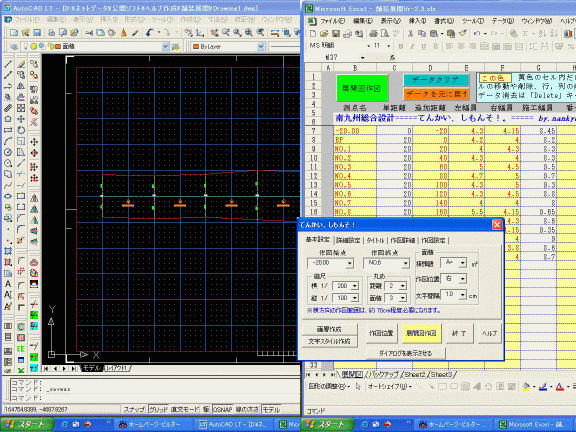Screen dimensions: 576x432
Task: Click the yellow 展開図作図 button in dialog
Action: click(421, 333)
